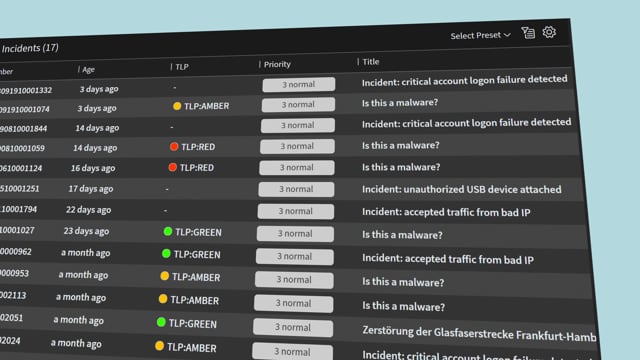Open 'Is this a malware?' 23 days ago

pos(402,235)
